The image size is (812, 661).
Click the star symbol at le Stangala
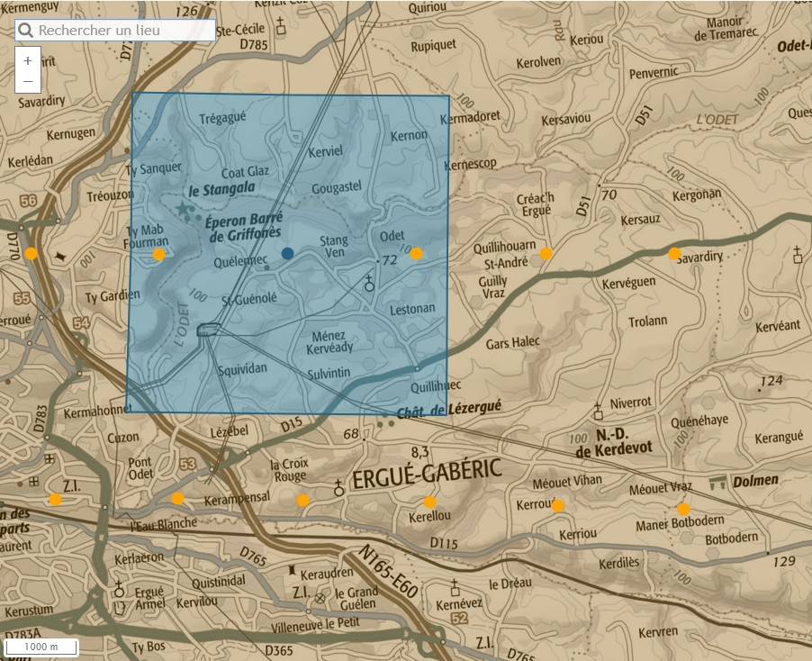pos(183,209)
